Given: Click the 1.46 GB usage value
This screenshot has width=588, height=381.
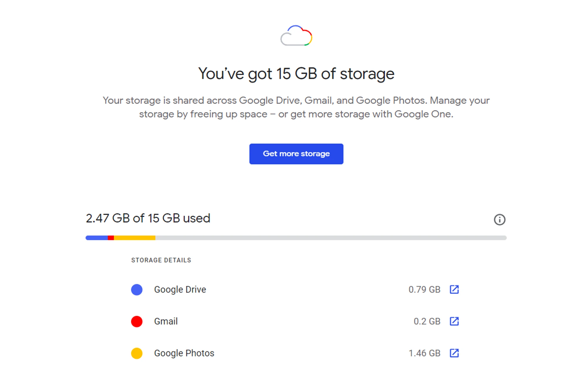Looking at the screenshot, I should point(424,353).
